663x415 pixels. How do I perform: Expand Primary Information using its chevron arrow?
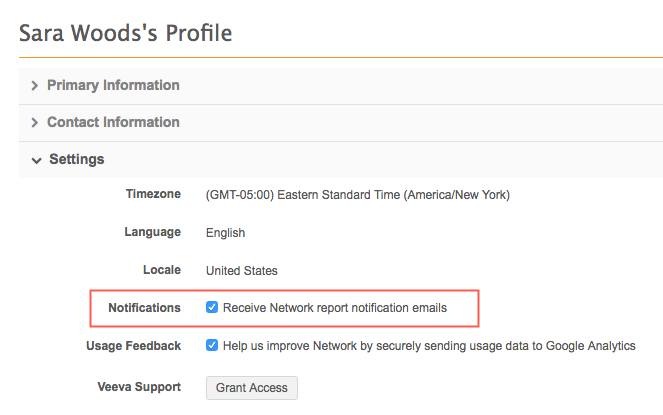pyautogui.click(x=35, y=86)
